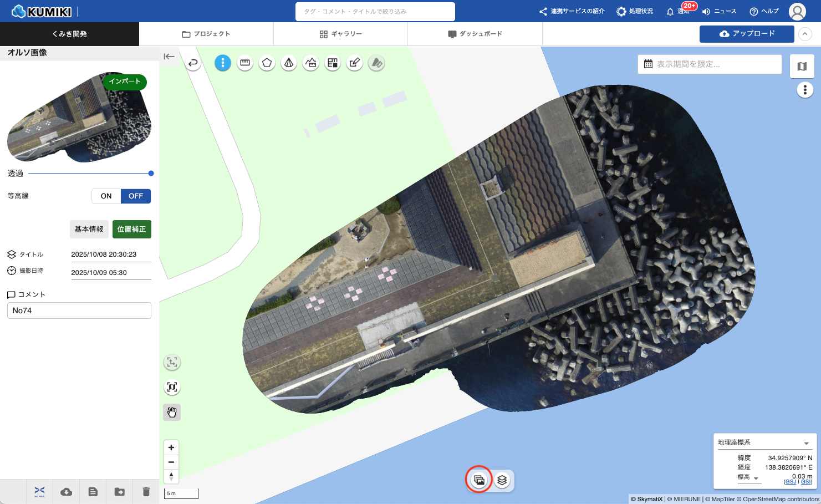This screenshot has width=821, height=504.
Task: Set contour lines to OFF
Action: coord(136,196)
